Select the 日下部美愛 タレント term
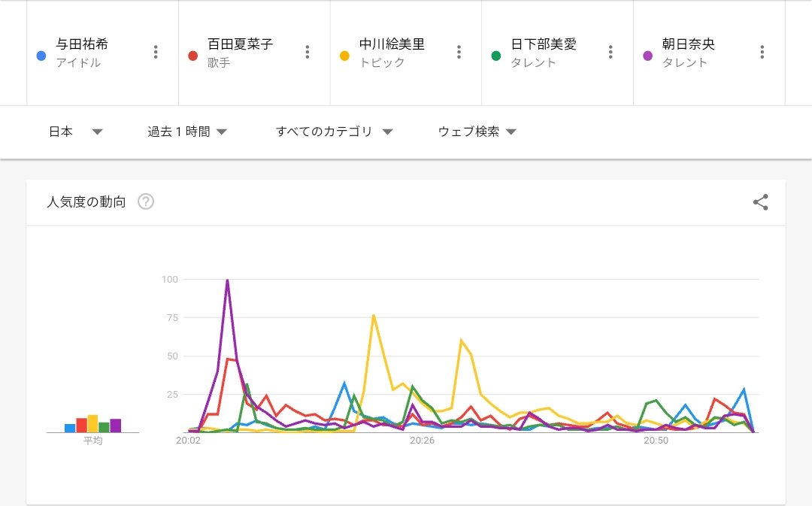Image resolution: width=812 pixels, height=506 pixels. [544, 53]
